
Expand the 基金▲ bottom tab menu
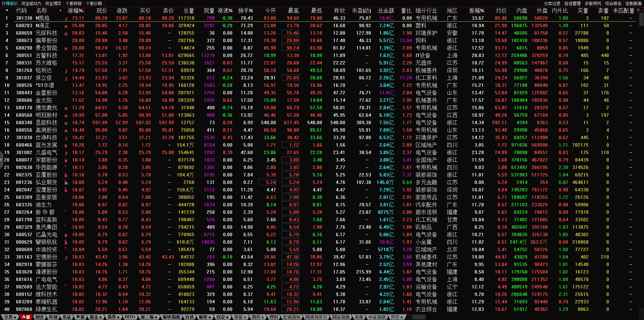tap(96, 317)
